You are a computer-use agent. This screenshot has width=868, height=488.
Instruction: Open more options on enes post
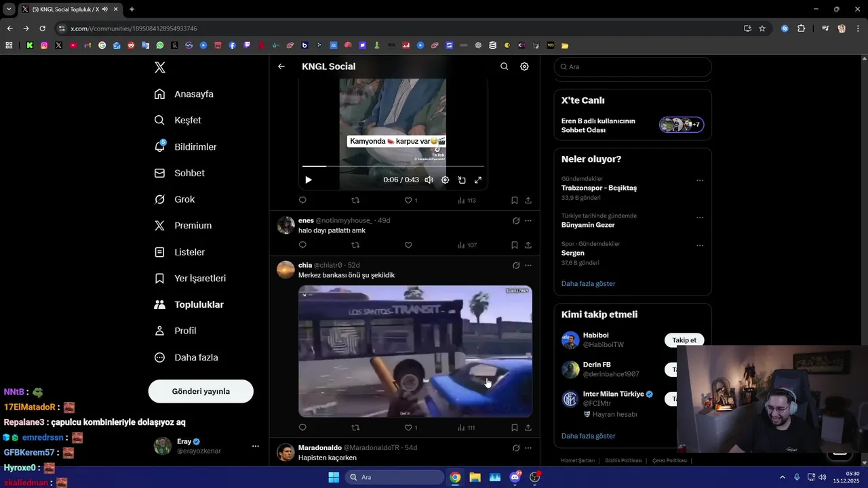tap(528, 220)
